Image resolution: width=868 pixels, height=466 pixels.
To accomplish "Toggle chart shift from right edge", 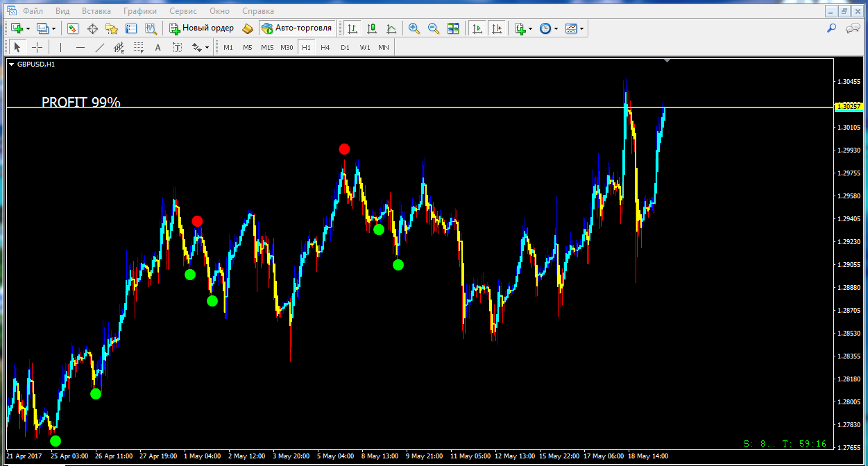I will coord(496,28).
